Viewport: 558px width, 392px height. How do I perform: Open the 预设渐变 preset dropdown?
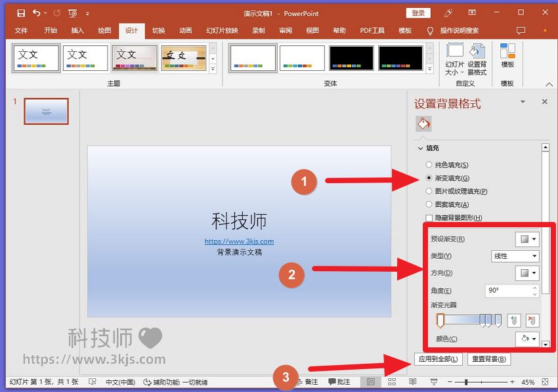[x=527, y=239]
